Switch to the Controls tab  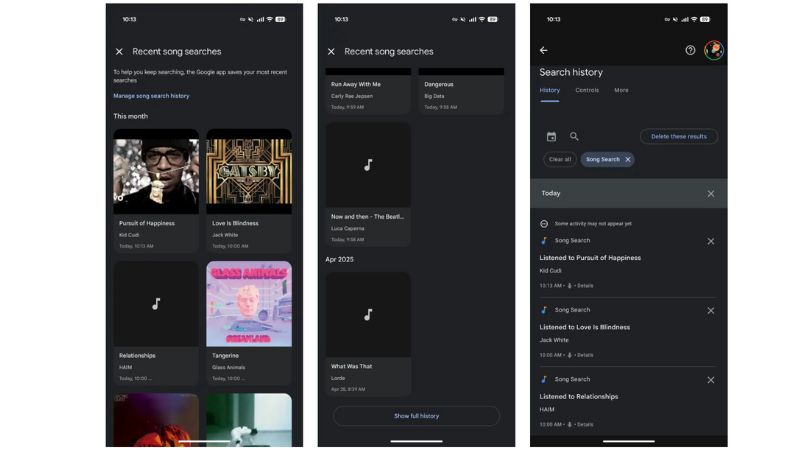point(587,90)
